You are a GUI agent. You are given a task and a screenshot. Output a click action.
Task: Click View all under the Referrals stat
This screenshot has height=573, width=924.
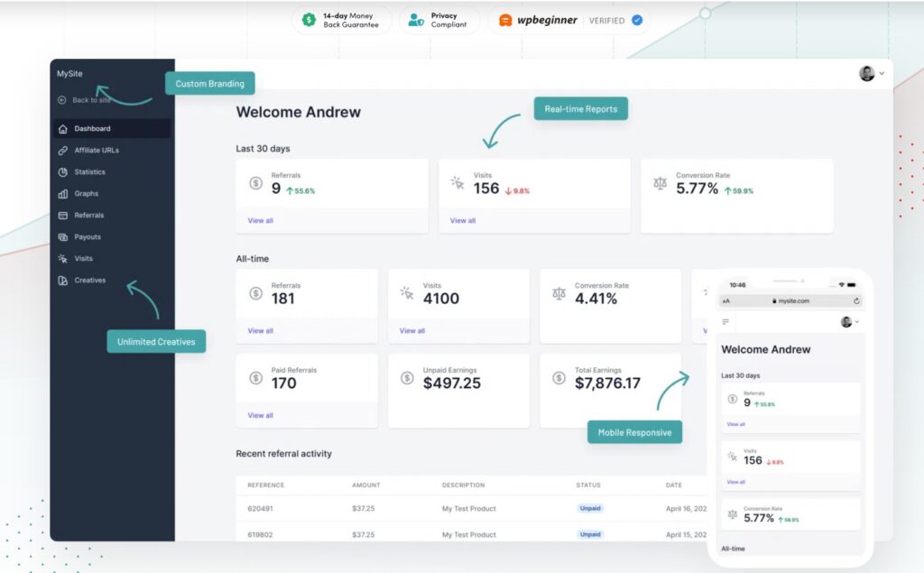coord(259,220)
